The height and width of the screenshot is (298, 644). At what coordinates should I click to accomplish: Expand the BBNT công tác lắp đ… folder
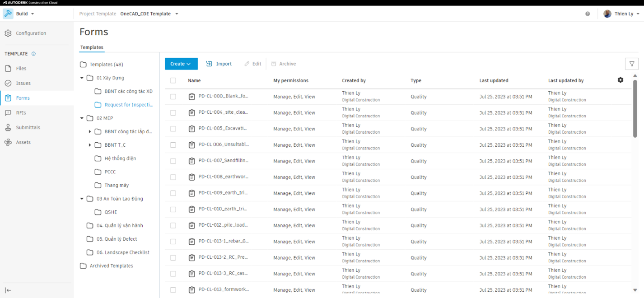click(x=90, y=132)
